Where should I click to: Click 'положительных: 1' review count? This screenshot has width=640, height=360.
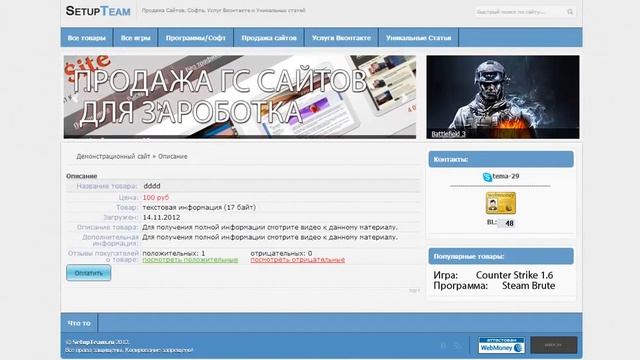click(174, 253)
